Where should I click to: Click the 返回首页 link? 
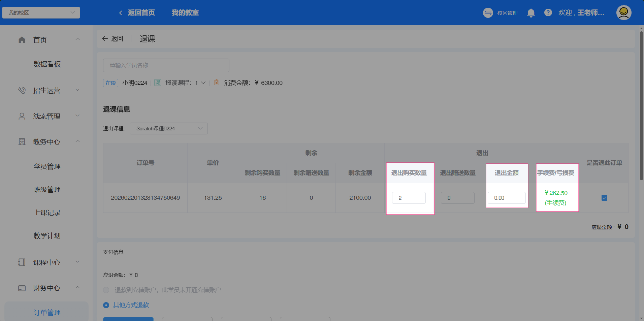[x=141, y=13]
